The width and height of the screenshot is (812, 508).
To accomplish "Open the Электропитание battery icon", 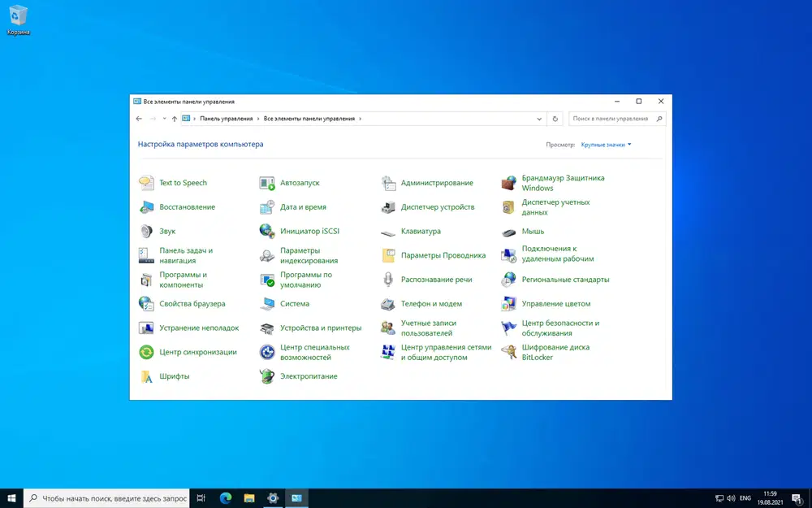I will (267, 376).
